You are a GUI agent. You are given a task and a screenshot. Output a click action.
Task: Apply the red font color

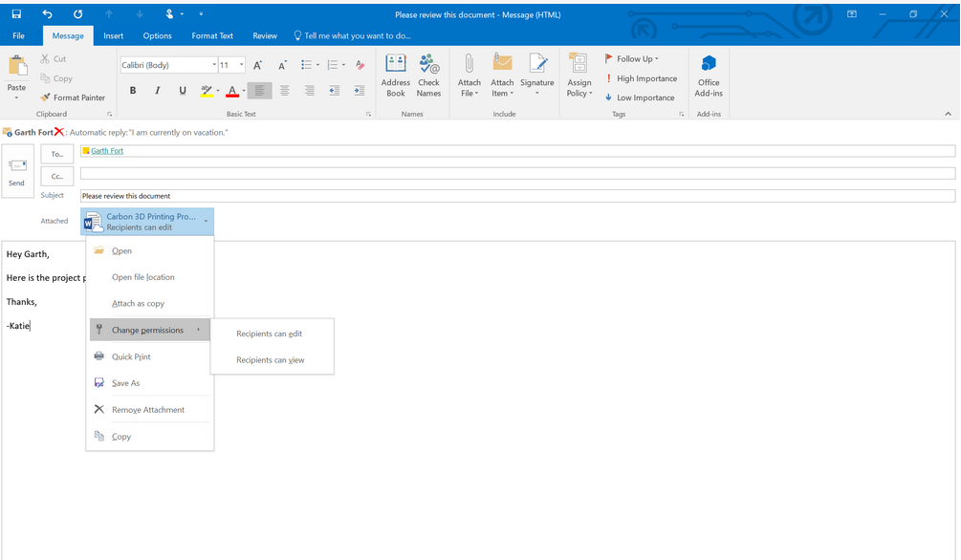tap(231, 91)
